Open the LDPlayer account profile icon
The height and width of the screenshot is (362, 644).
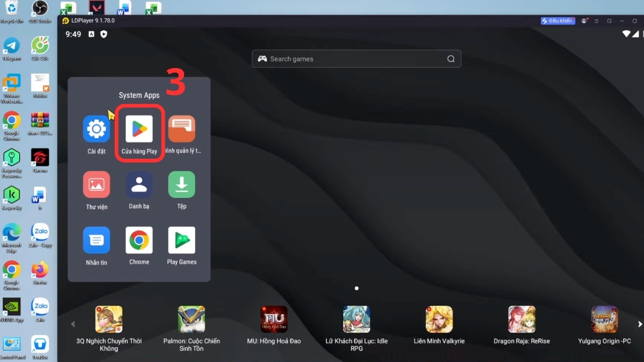[x=584, y=21]
